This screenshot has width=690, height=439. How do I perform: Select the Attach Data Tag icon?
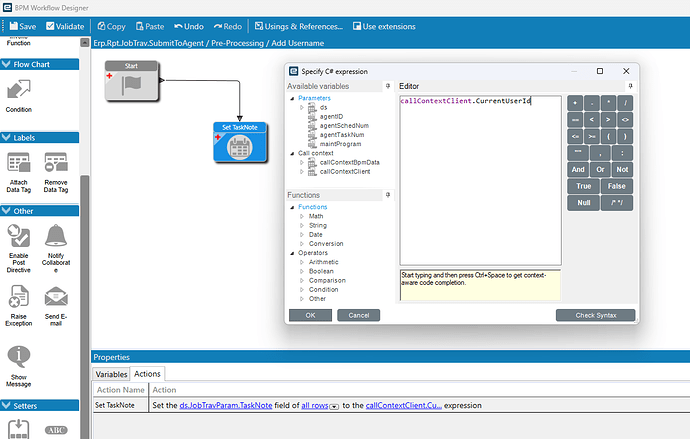[18, 164]
